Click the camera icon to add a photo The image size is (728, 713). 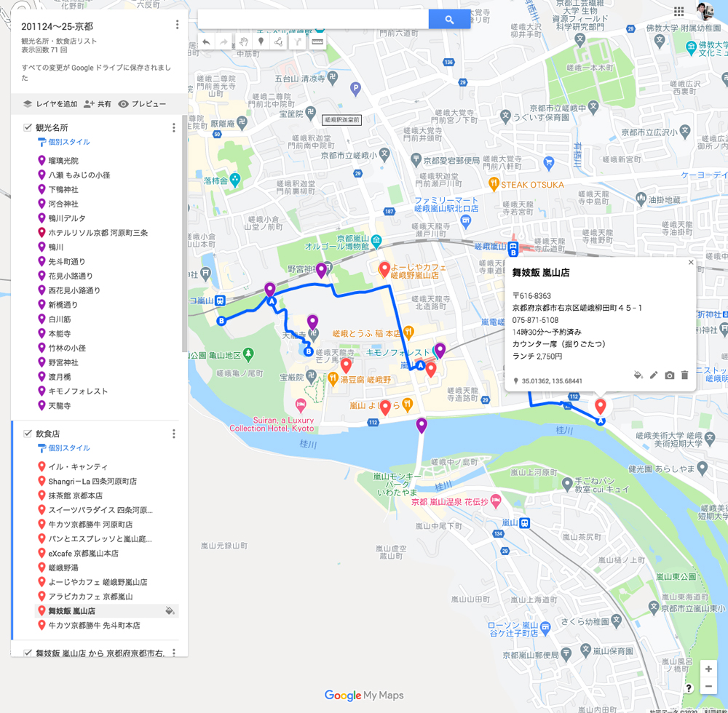[x=670, y=375]
